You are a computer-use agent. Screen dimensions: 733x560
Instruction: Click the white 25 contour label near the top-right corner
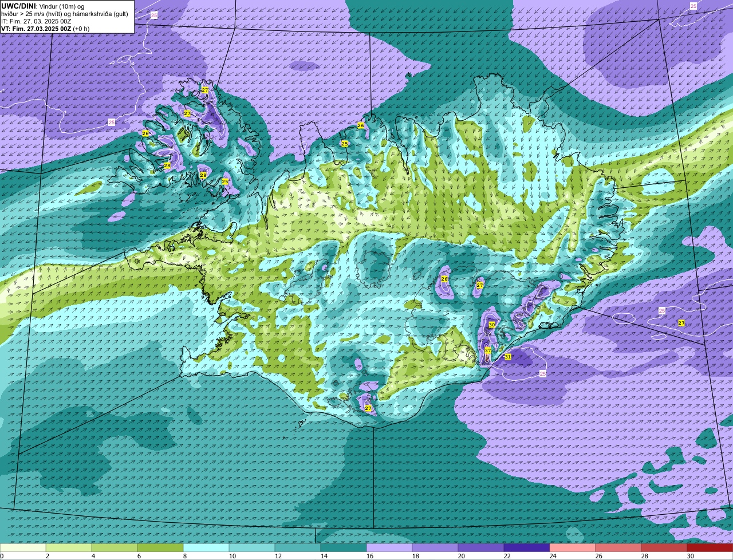693,6
